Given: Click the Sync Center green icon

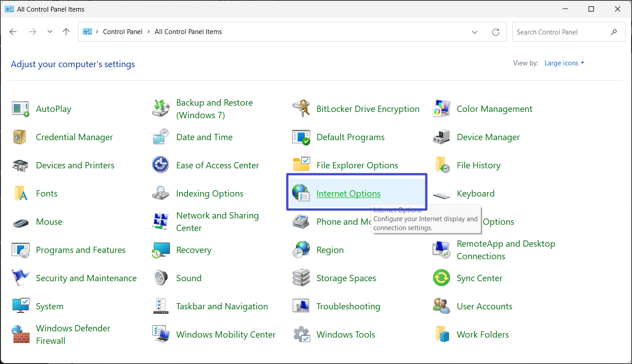Looking at the screenshot, I should (442, 278).
